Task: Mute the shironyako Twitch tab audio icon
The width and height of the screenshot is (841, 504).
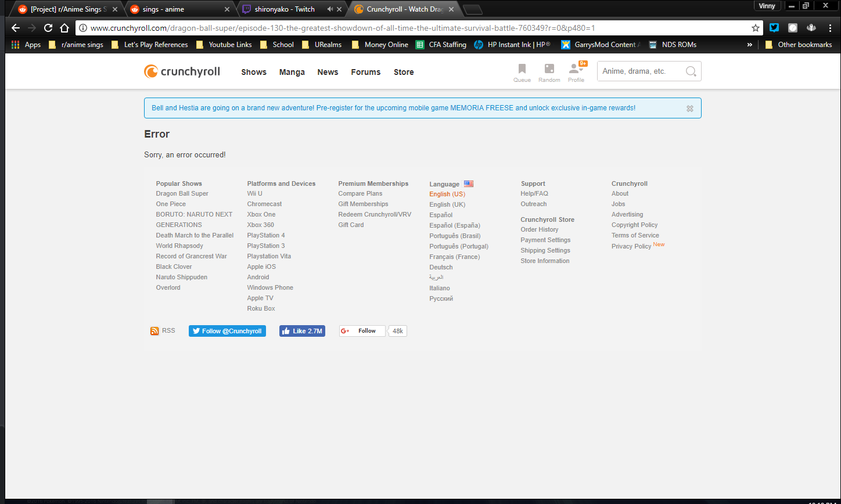Action: (330, 9)
